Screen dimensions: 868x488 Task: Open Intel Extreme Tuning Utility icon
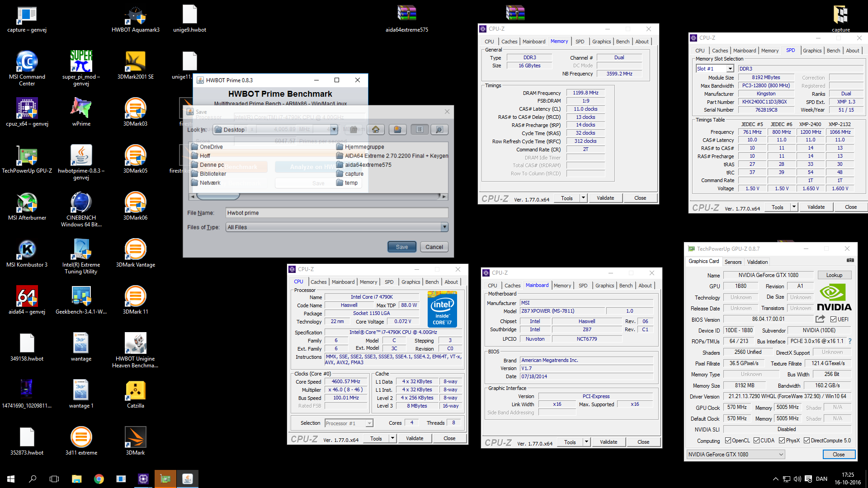point(81,256)
